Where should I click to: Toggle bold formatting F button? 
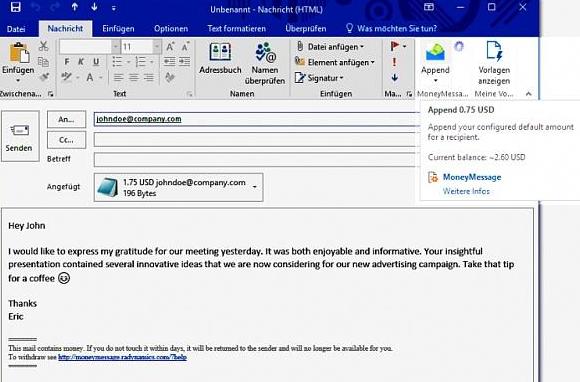click(x=67, y=62)
